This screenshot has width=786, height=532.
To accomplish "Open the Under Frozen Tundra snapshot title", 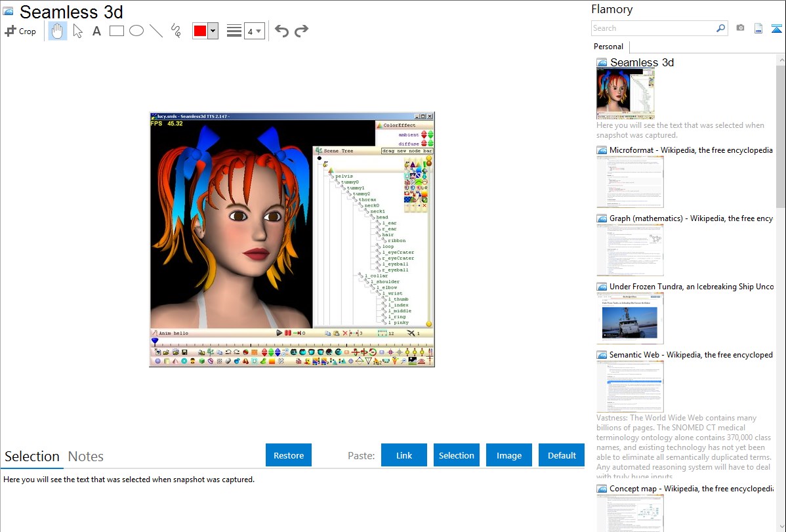I will click(x=692, y=286).
